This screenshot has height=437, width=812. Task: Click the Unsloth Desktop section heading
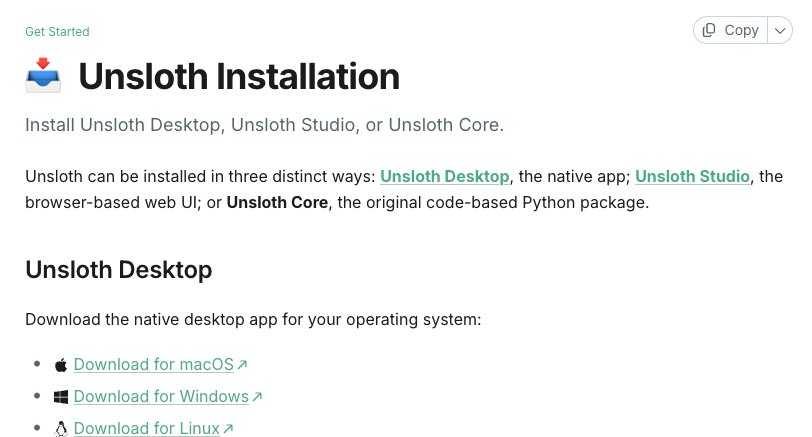pyautogui.click(x=119, y=270)
